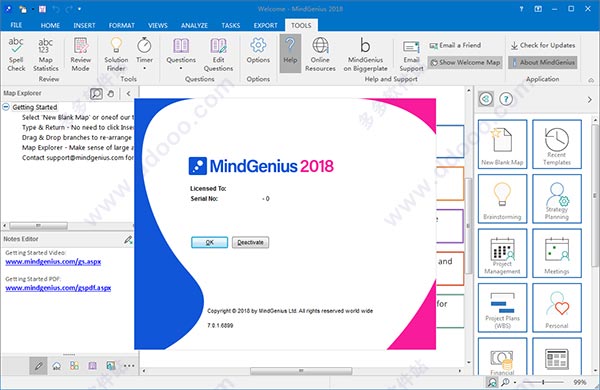Expand the Questions dropdown
Image resolution: width=600 pixels, height=390 pixels.
[181, 54]
